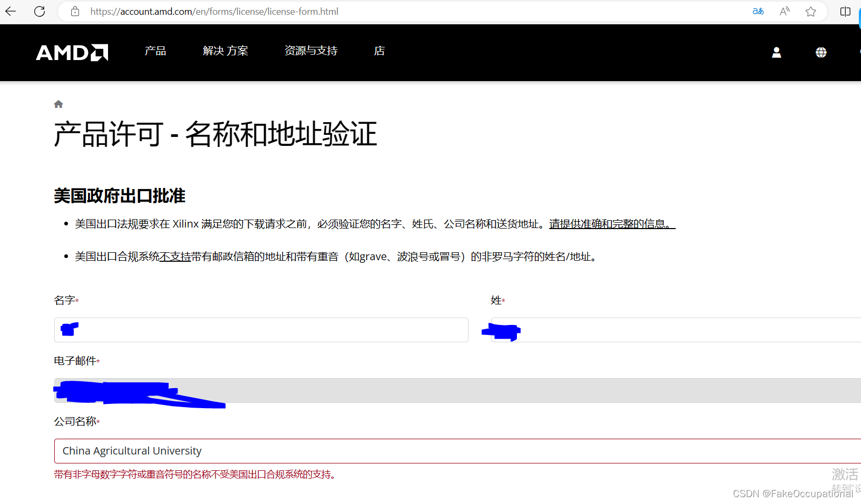Click the AMD logo
Viewport: 861px width, 504px height.
(x=72, y=52)
